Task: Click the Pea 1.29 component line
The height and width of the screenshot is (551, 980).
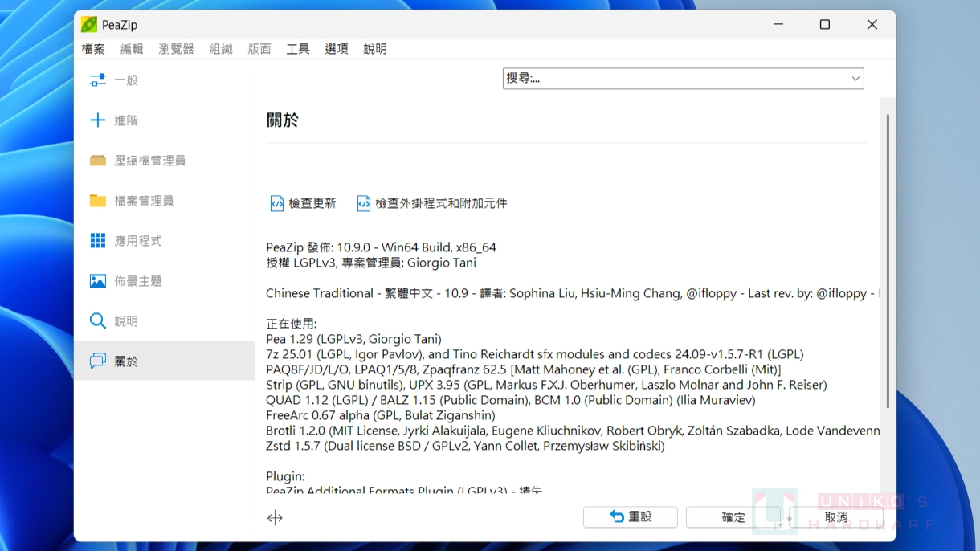Action: [x=353, y=339]
